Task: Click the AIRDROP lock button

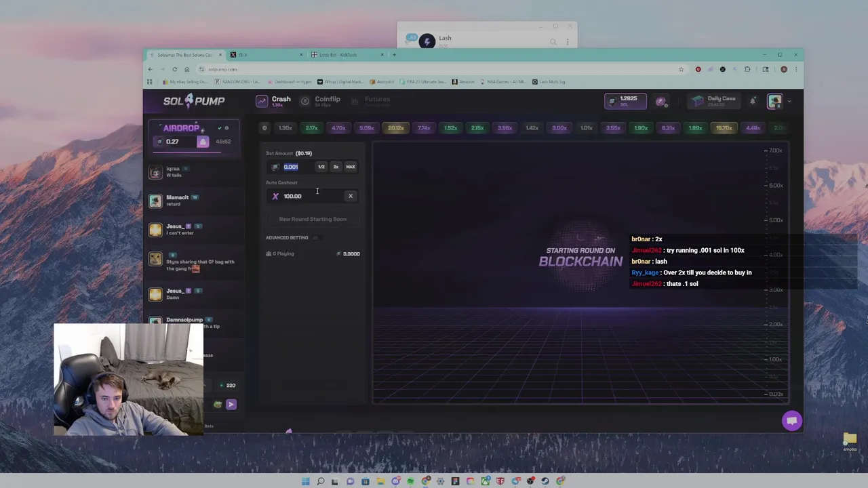Action: pyautogui.click(x=203, y=142)
